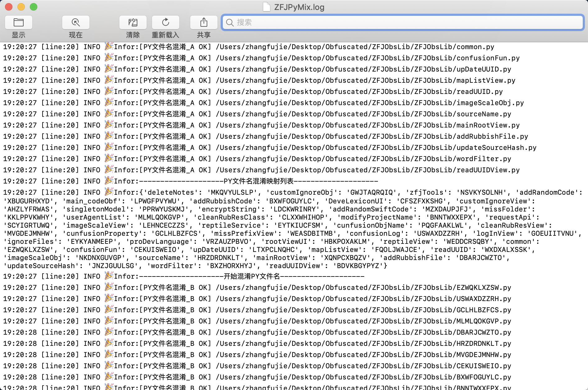The width and height of the screenshot is (588, 390).
Task: Click the log line ending with HRZDRDNKLT.py
Action: tap(257, 344)
